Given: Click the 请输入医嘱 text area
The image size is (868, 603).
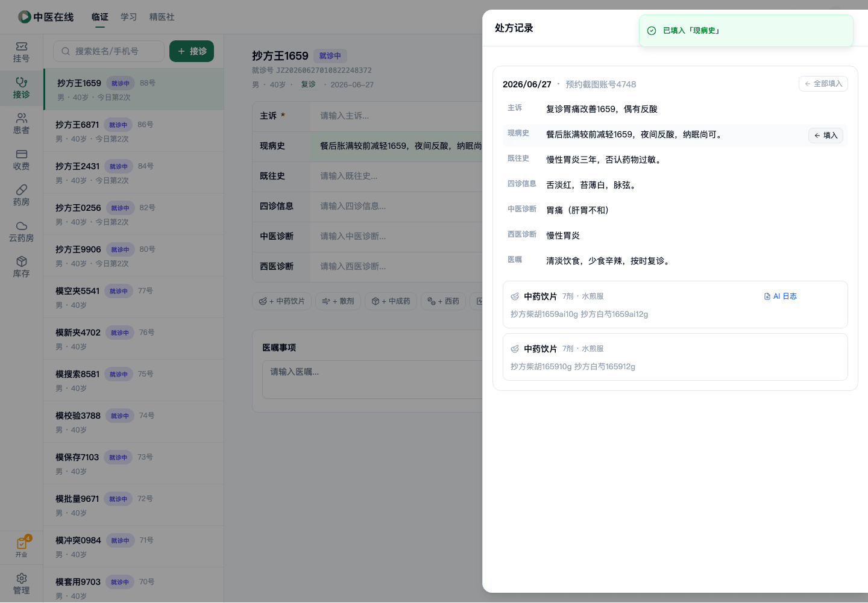Looking at the screenshot, I should coord(373,380).
